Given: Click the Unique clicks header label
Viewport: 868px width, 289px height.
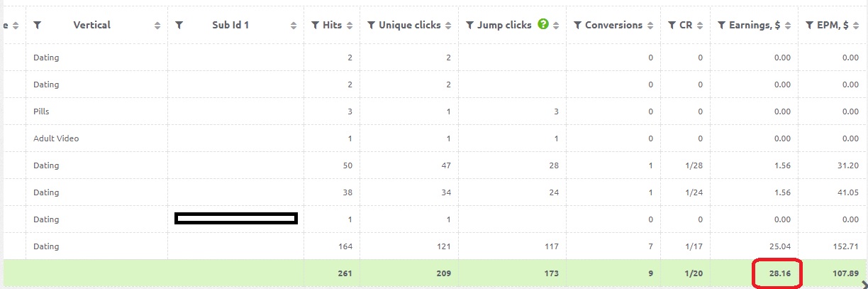Looking at the screenshot, I should pos(409,25).
